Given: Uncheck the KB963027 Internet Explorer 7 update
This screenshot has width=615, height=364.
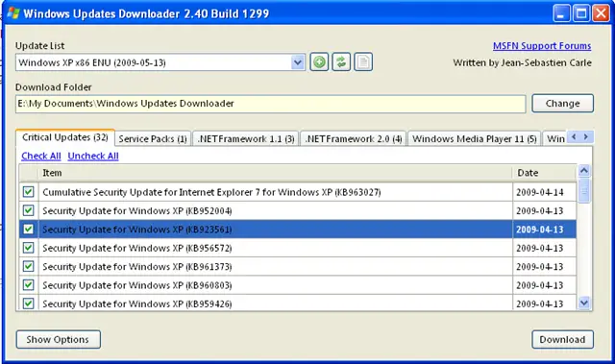Looking at the screenshot, I should click(28, 192).
